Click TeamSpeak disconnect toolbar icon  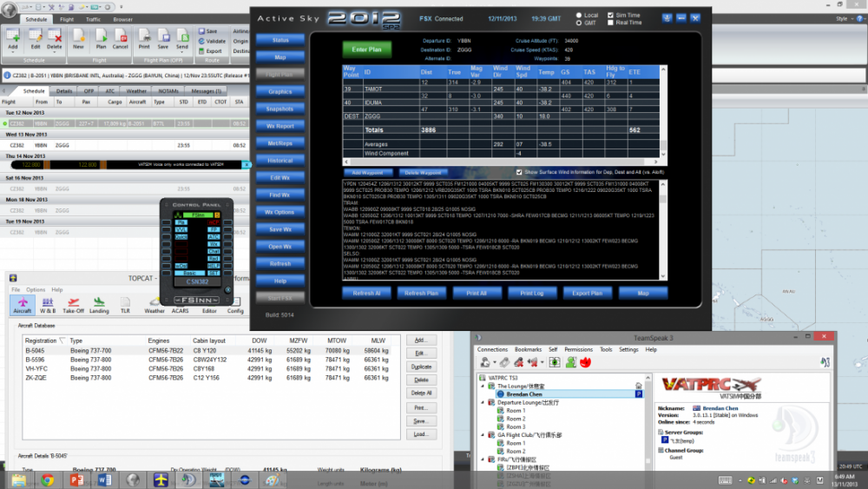tap(504, 362)
